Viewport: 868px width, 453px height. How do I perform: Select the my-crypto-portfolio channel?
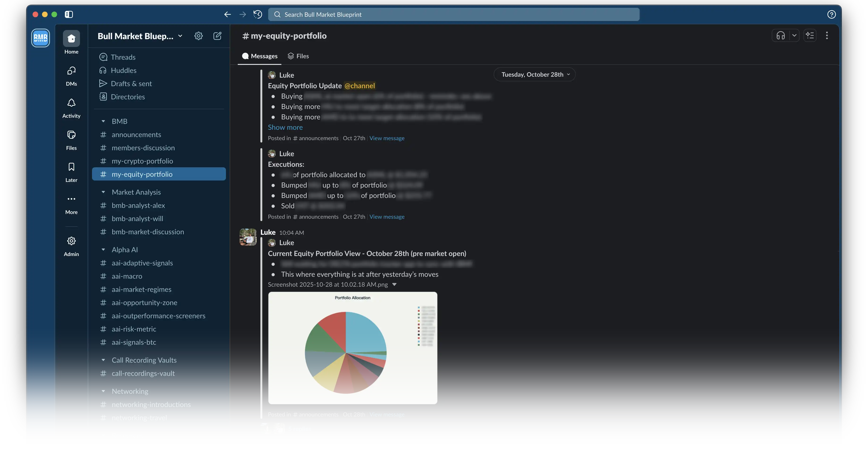coord(142,161)
